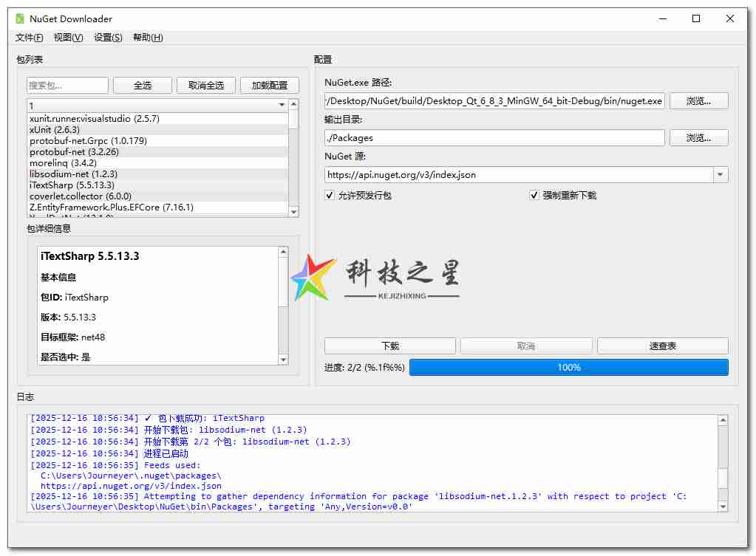Select protobuf-net (3.2.26) in the package list

tap(74, 151)
